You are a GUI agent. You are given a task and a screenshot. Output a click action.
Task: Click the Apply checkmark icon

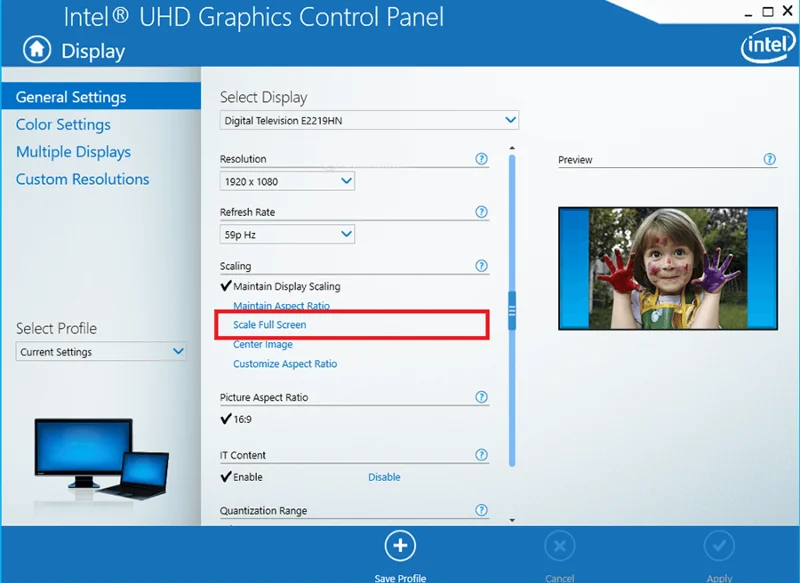point(719,546)
